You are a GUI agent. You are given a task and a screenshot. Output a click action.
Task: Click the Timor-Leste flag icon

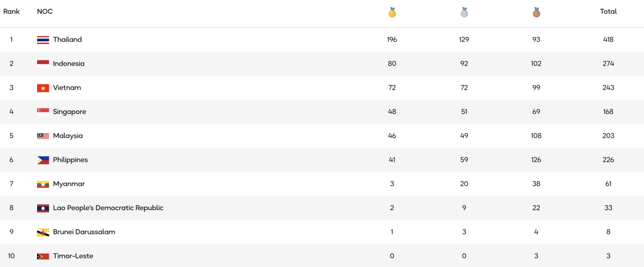click(43, 256)
